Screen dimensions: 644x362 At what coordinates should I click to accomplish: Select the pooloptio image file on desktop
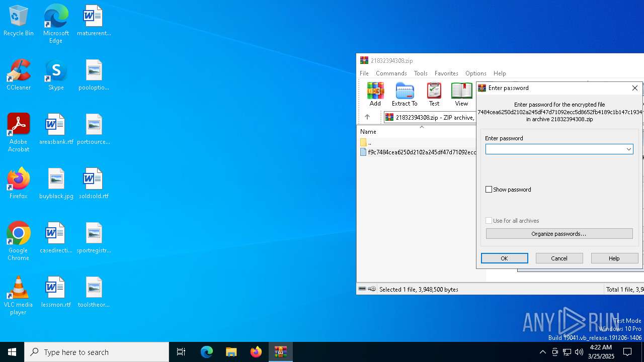(94, 75)
